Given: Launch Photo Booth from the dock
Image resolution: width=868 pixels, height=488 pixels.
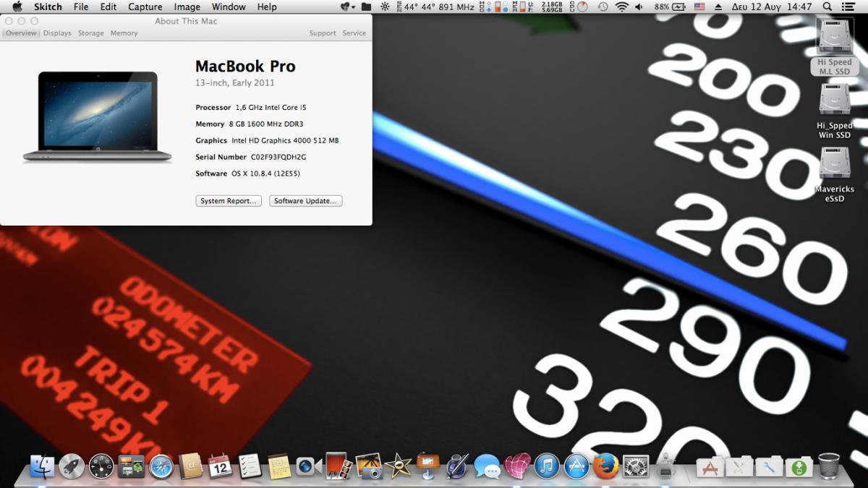Looking at the screenshot, I should (x=339, y=466).
